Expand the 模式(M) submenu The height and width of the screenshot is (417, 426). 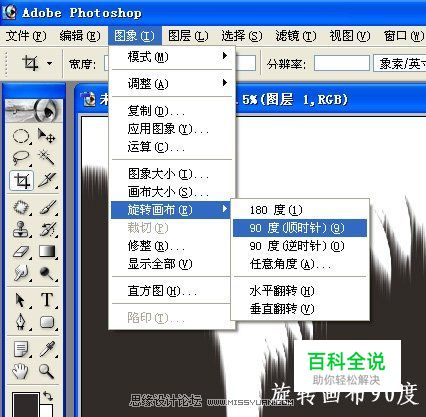point(171,57)
